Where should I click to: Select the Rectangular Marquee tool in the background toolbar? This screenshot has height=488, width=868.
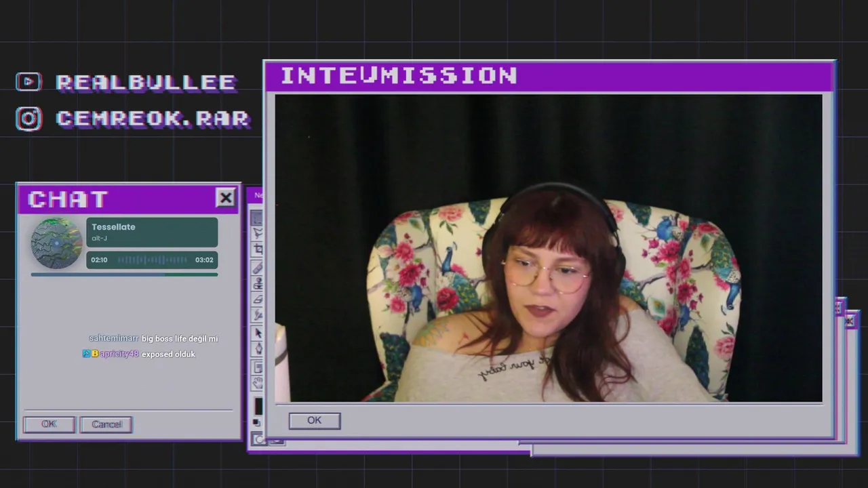257,218
